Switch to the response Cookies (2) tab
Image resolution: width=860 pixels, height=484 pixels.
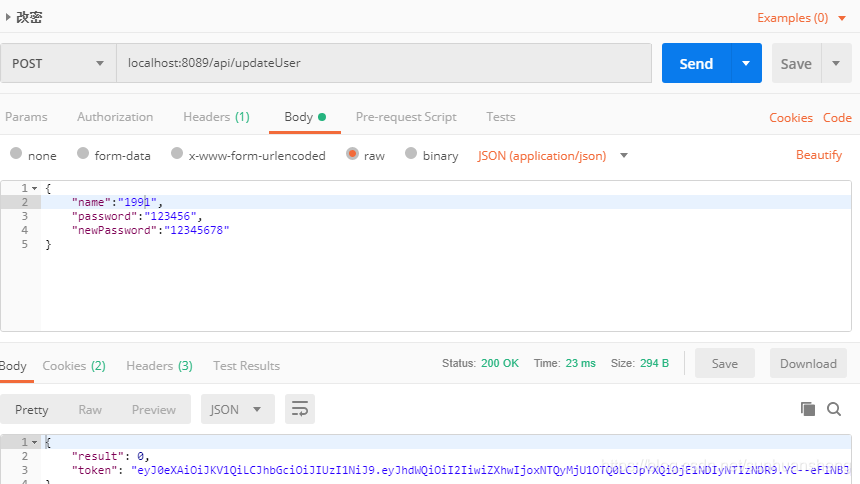[74, 365]
